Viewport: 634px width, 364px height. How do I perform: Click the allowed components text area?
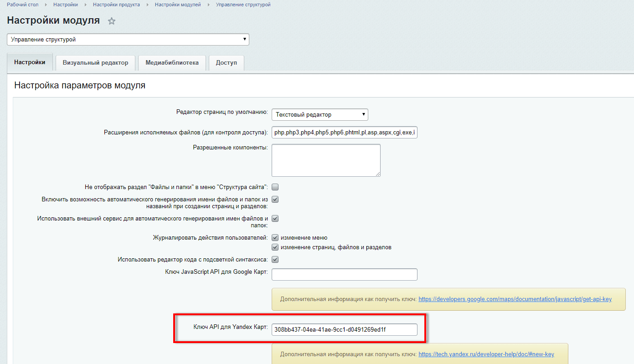(325, 160)
